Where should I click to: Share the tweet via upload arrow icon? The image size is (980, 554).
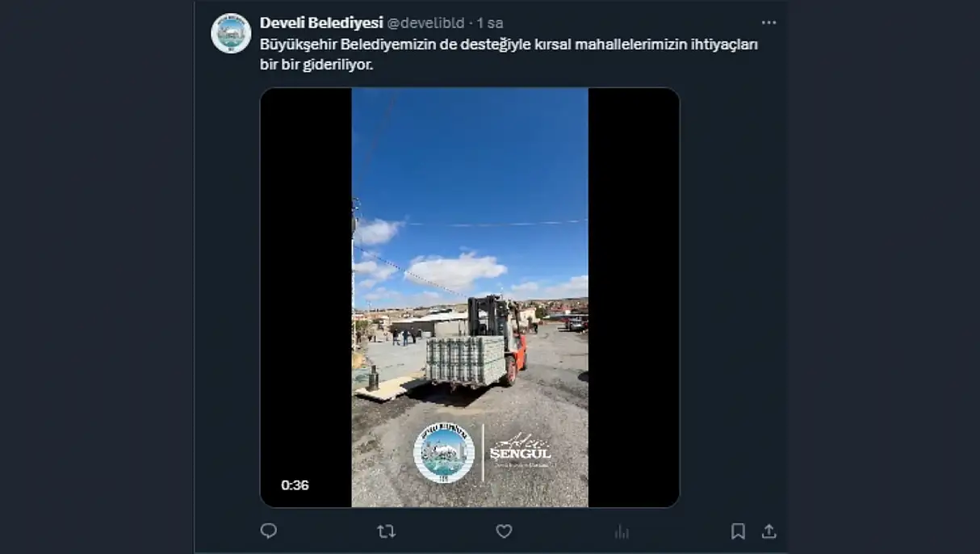tap(769, 531)
